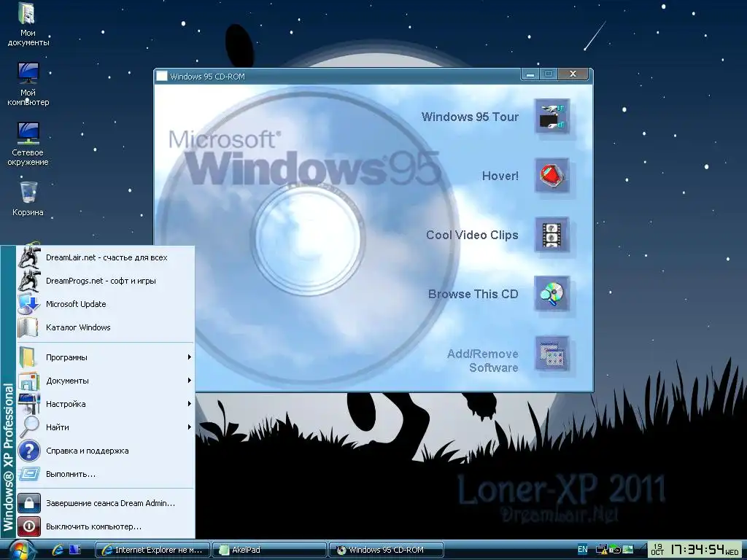Click the rightmost picture tray icon
The image size is (747, 560).
628,550
